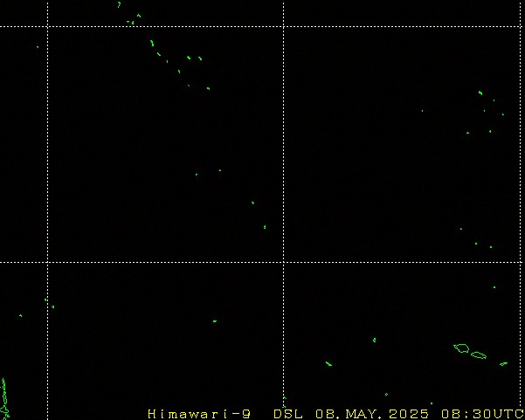The image size is (525, 420).
Task: Select the date 08.MAY.2025
Action: point(372,414)
